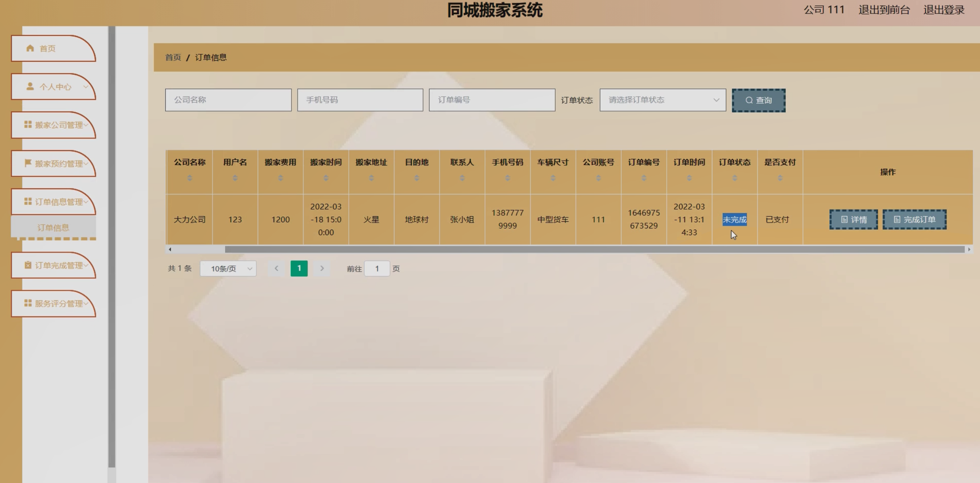The height and width of the screenshot is (483, 980).
Task: Go to next page arrow
Action: pos(322,269)
